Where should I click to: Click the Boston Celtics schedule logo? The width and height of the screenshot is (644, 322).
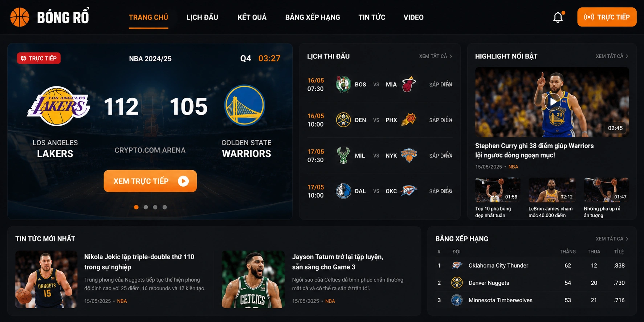[343, 84]
